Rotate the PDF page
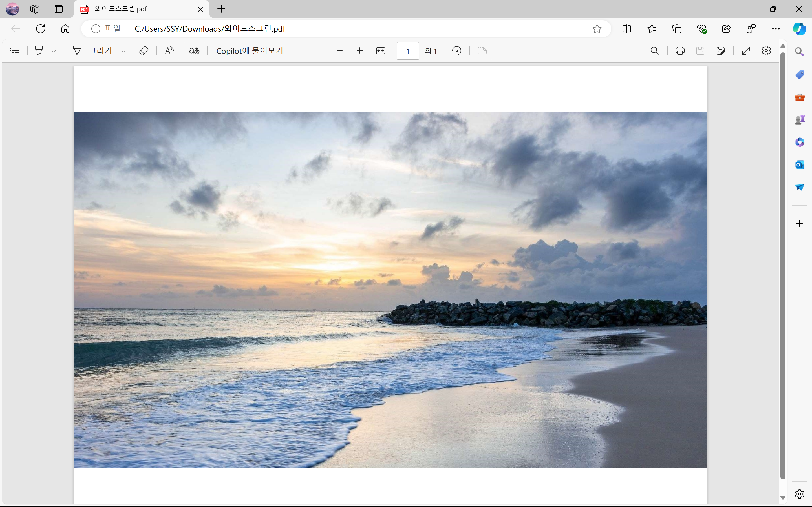The height and width of the screenshot is (507, 812). coord(457,51)
